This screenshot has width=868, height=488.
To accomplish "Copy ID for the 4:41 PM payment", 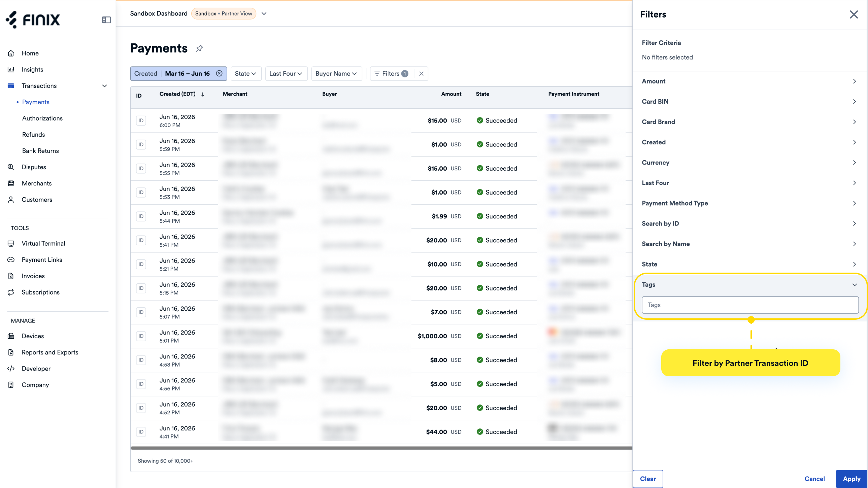I will click(141, 432).
